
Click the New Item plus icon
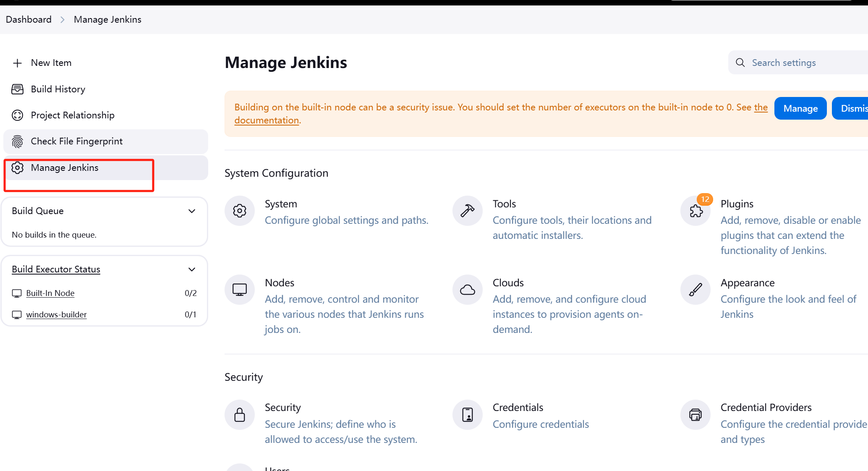click(17, 63)
